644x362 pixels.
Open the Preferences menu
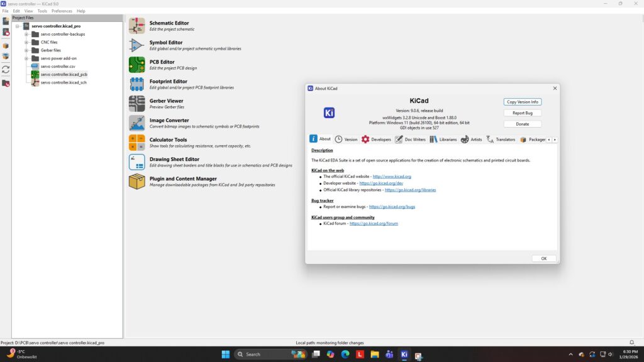(x=62, y=11)
